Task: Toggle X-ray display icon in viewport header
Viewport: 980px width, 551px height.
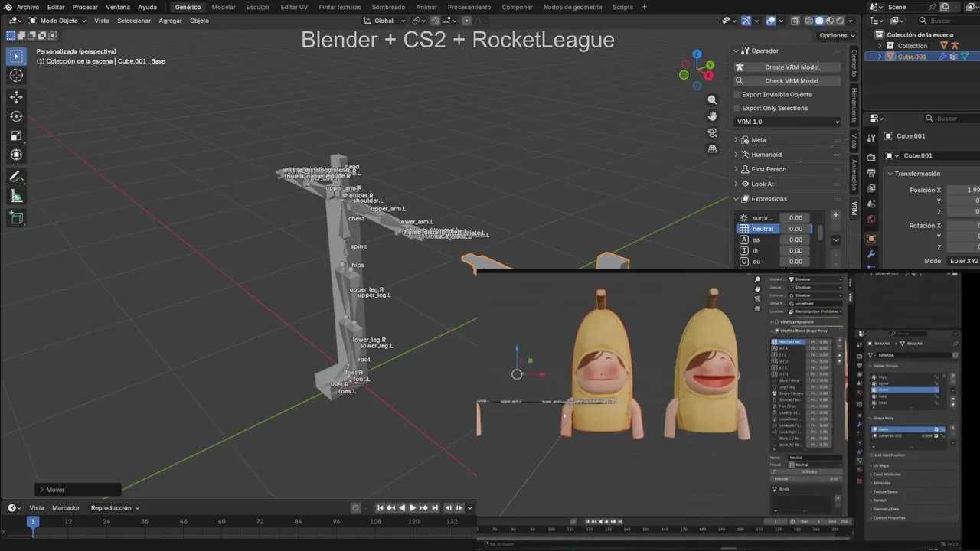Action: point(795,21)
